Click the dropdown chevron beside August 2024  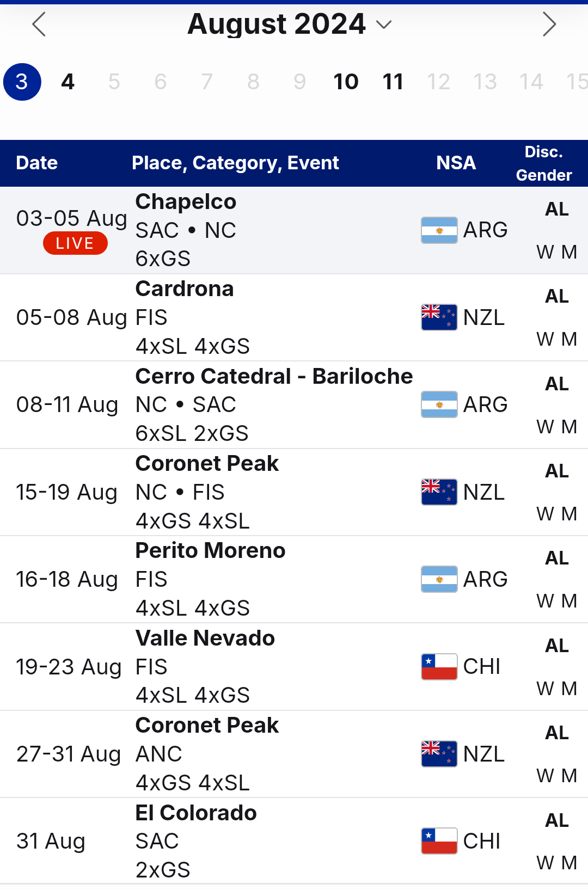384,24
